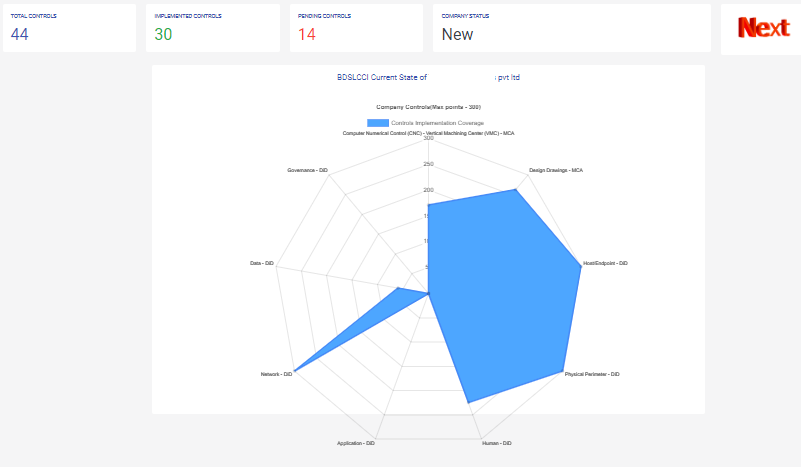Screen dimensions: 801x467
Task: Click the Company Controls(Max points - 300) subtitle
Action: (428, 107)
